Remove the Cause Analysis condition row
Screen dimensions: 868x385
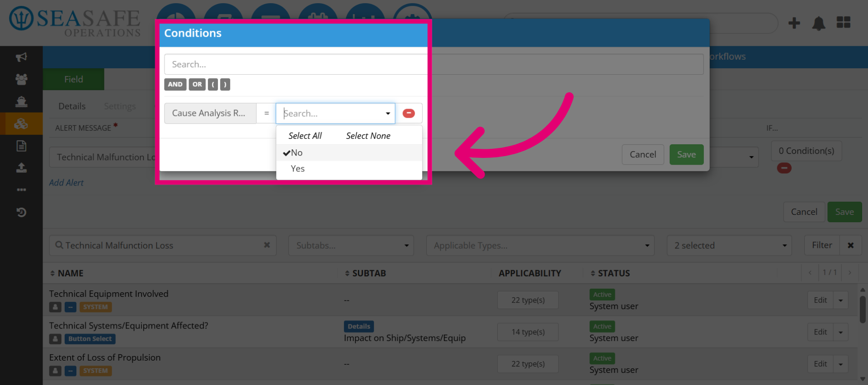(x=409, y=113)
